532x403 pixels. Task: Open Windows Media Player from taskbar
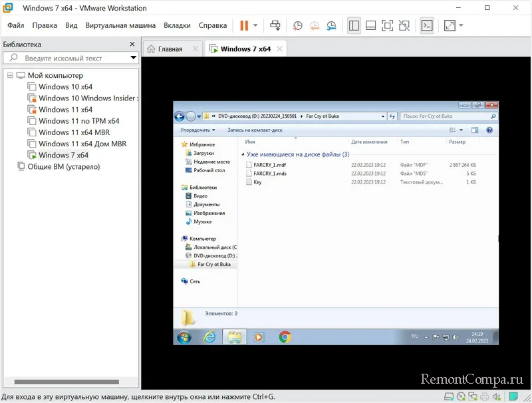tap(259, 337)
